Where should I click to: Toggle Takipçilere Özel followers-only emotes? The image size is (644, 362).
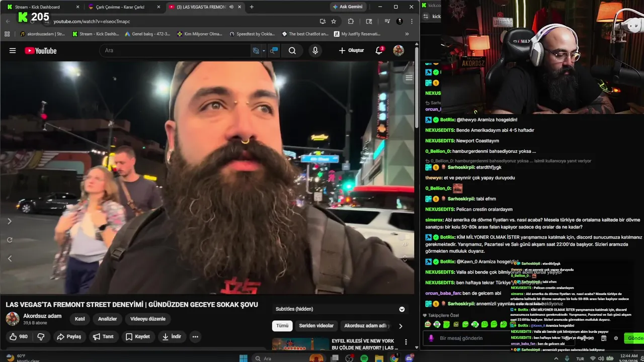[441, 315]
